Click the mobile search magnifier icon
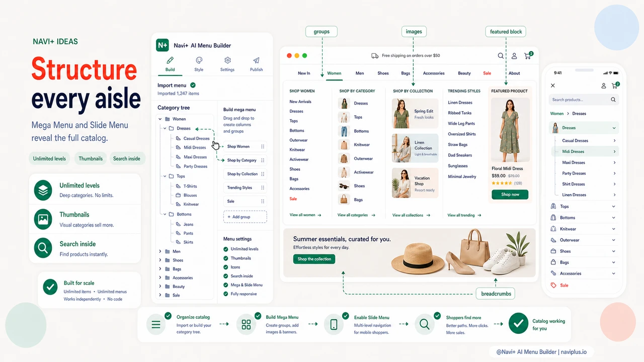 [613, 100]
